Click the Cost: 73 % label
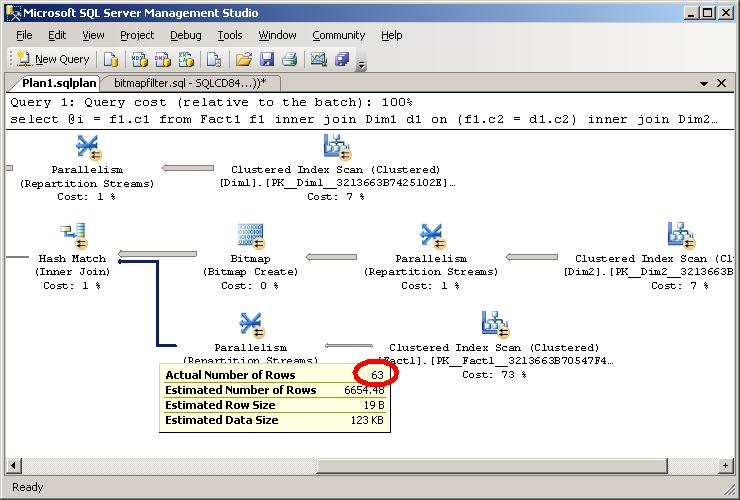Image resolution: width=740 pixels, height=500 pixels. coord(494,375)
